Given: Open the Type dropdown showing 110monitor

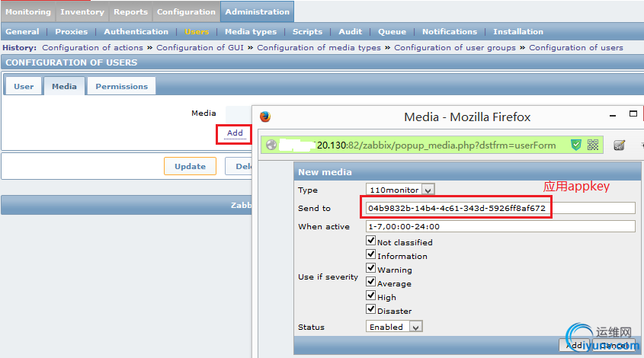Looking at the screenshot, I should [x=400, y=190].
